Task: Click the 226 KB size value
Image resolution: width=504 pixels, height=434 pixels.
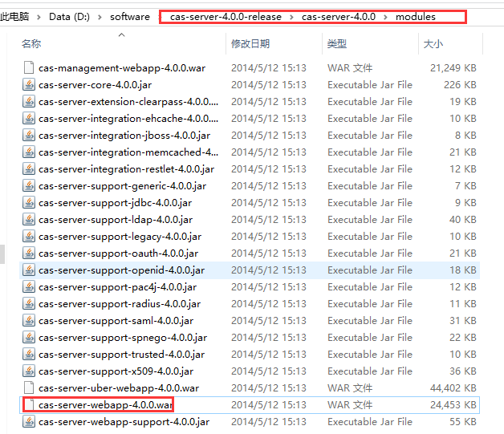Action: pyautogui.click(x=460, y=84)
